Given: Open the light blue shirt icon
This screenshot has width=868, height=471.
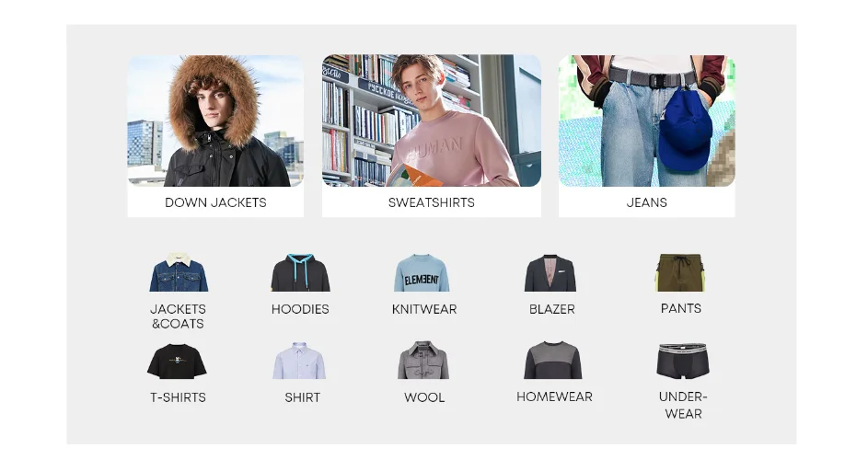Looking at the screenshot, I should click(x=299, y=361).
